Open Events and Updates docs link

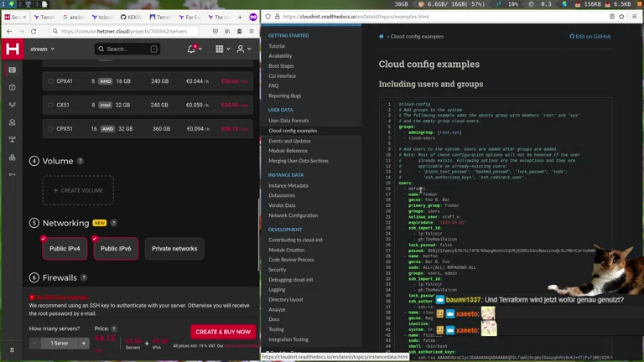coord(289,141)
